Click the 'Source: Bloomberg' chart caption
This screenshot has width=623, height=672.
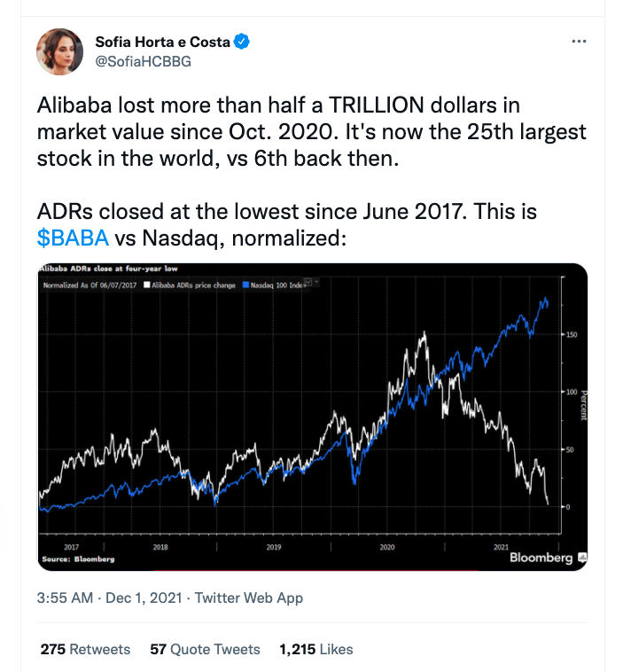[77, 559]
